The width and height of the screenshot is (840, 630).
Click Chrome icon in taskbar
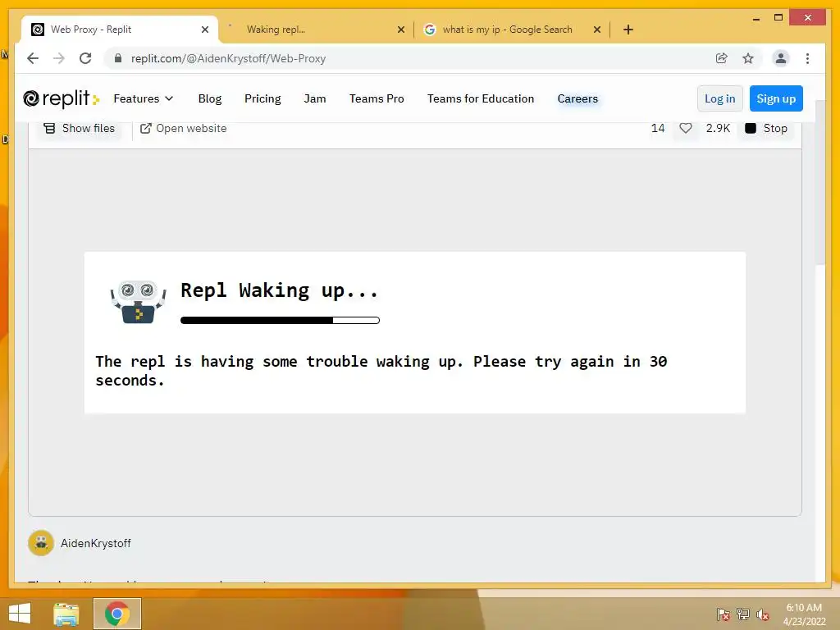(x=116, y=614)
